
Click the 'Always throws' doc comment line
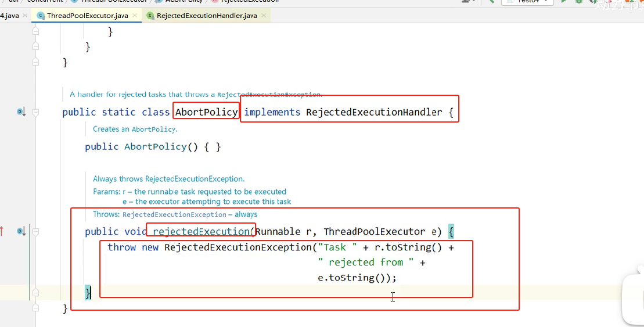click(169, 179)
